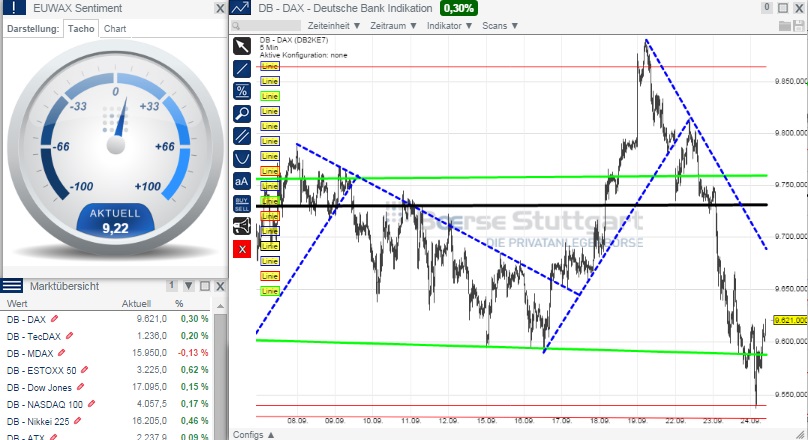
Task: Click the Marktübersicht scrollbar up arrow
Action: point(220,306)
